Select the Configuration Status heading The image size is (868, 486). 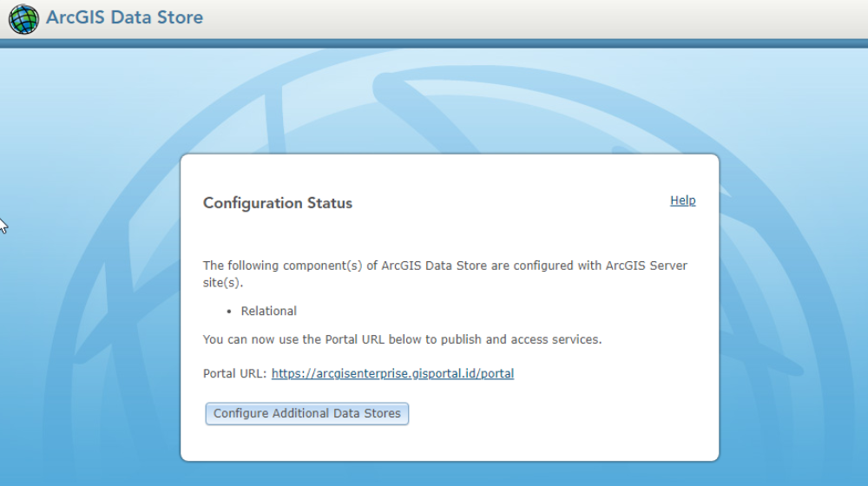pyautogui.click(x=278, y=203)
